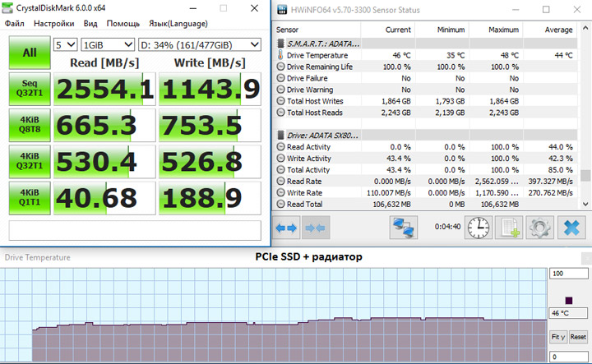Click the collapse columns greyed arrows icon

(315, 228)
